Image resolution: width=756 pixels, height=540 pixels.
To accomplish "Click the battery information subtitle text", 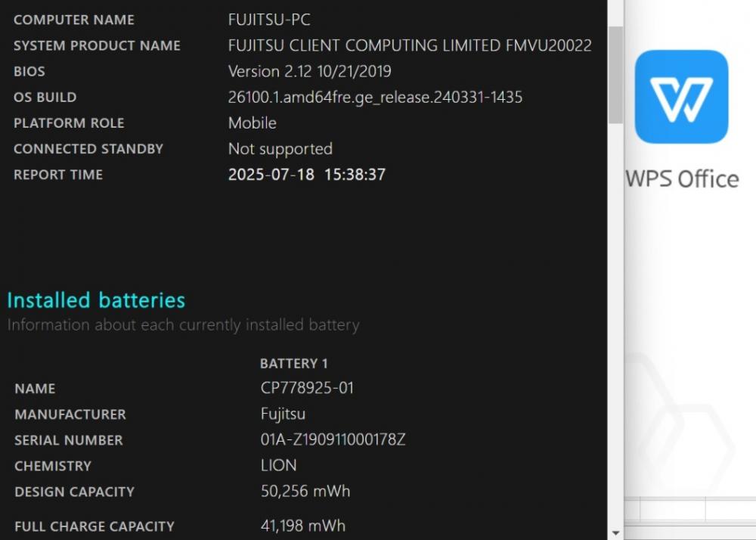I will coord(183,325).
